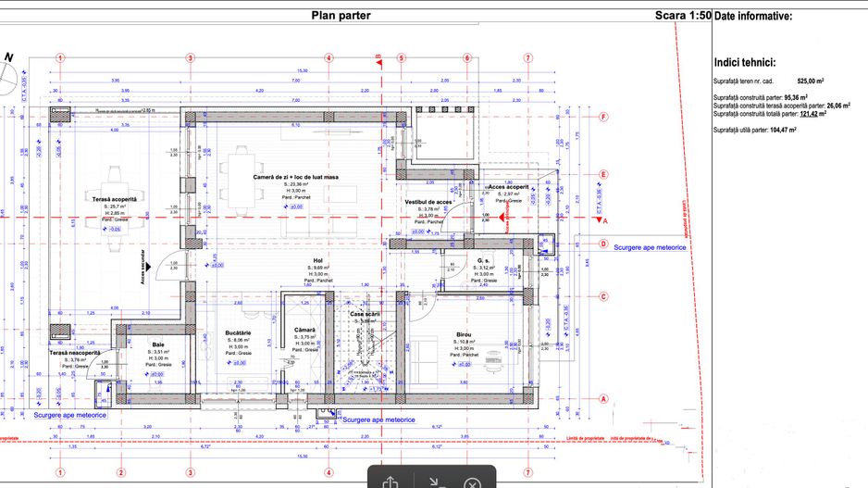Screen dimensions: 868x488
Task: Click the 'Casa scării' label
Action: [365, 314]
